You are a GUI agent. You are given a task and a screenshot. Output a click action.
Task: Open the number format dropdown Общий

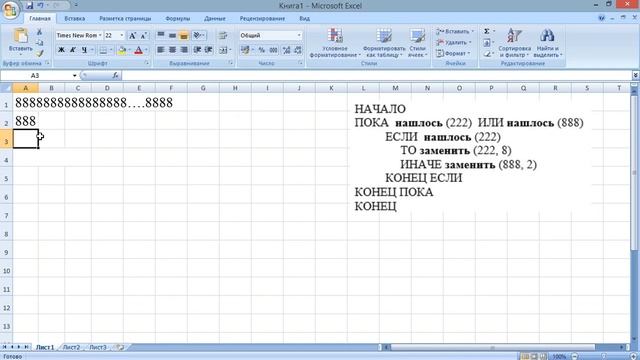tap(299, 36)
